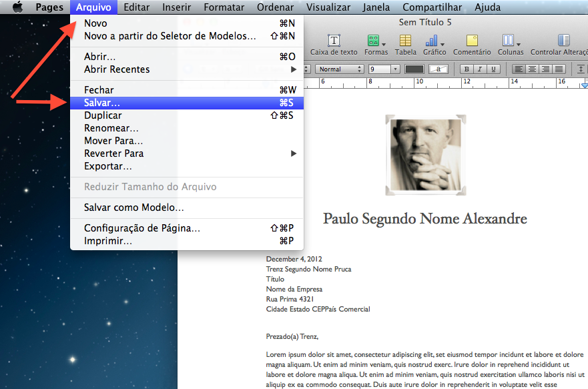
Task: Open the Formatar menu in menu bar
Action: [224, 7]
